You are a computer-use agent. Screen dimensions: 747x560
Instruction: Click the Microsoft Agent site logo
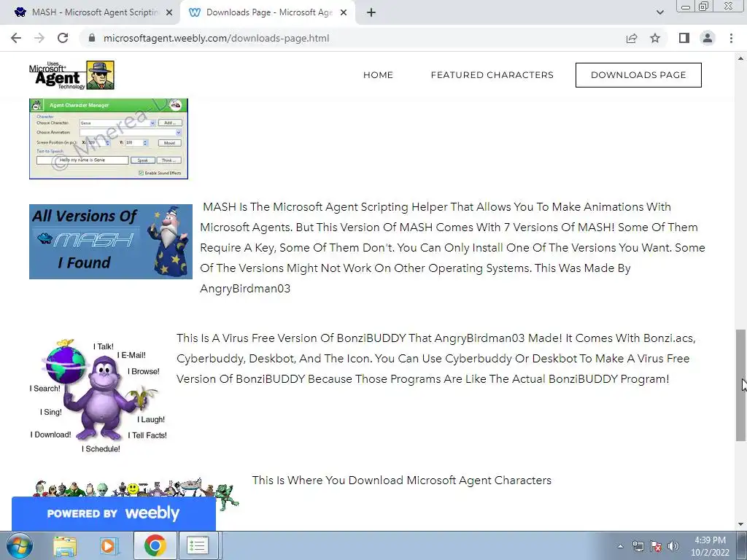tap(71, 75)
